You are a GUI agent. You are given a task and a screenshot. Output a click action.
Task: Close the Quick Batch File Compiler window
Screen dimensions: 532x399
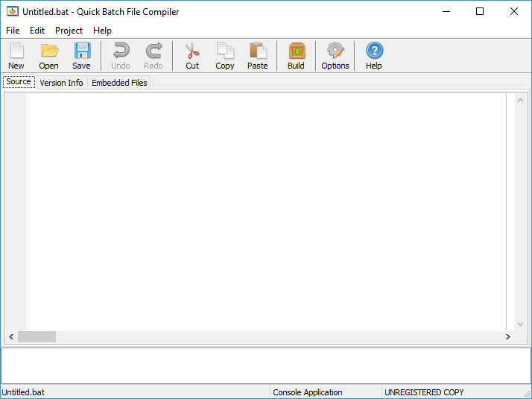pos(514,11)
